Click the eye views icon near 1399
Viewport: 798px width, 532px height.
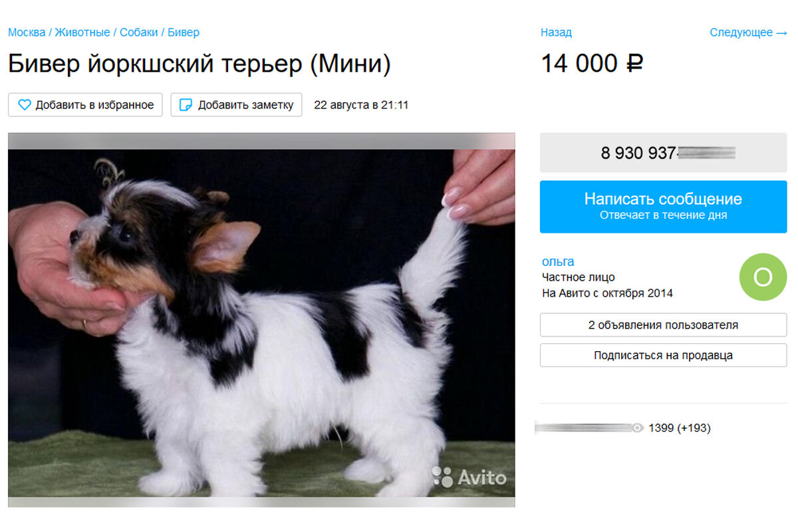[637, 428]
